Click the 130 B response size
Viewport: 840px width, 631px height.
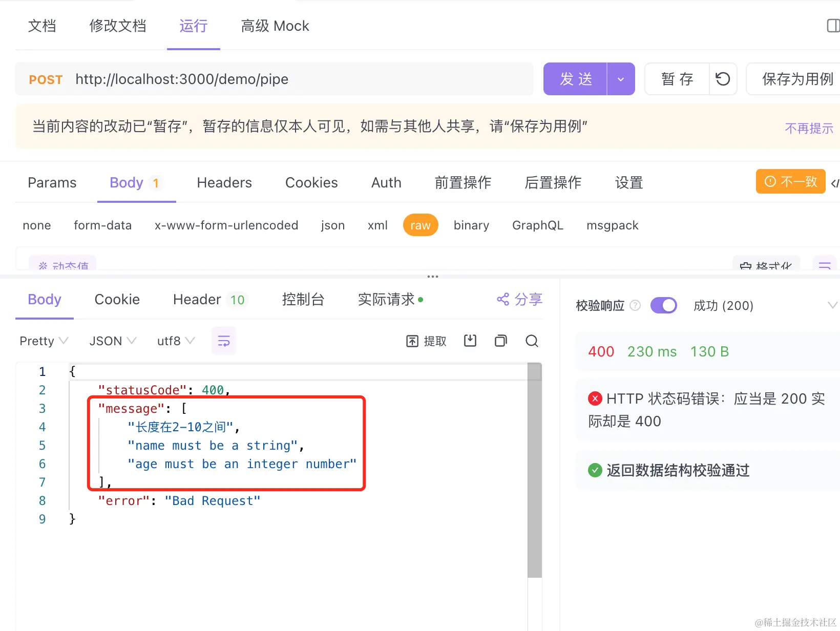[x=709, y=352]
